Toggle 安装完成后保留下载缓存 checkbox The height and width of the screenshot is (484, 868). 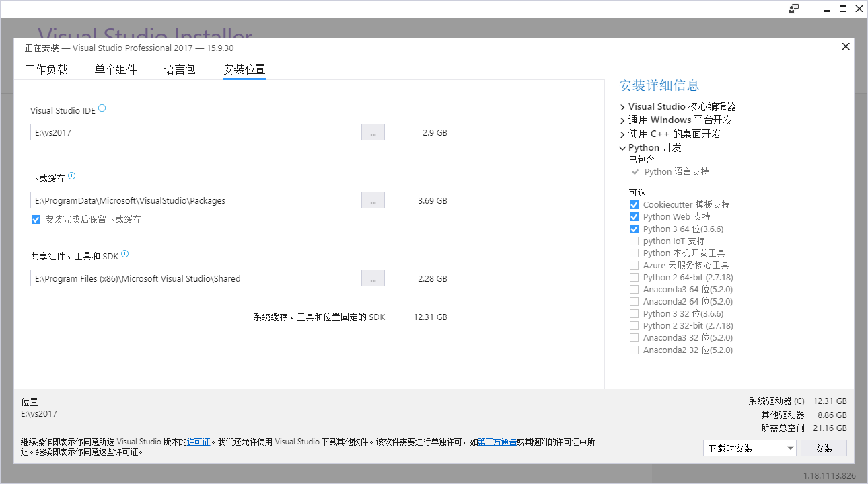(36, 219)
